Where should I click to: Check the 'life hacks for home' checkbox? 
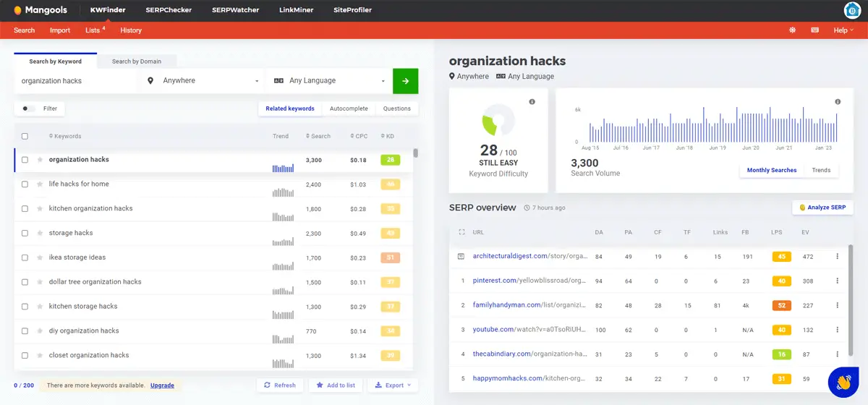(x=25, y=184)
